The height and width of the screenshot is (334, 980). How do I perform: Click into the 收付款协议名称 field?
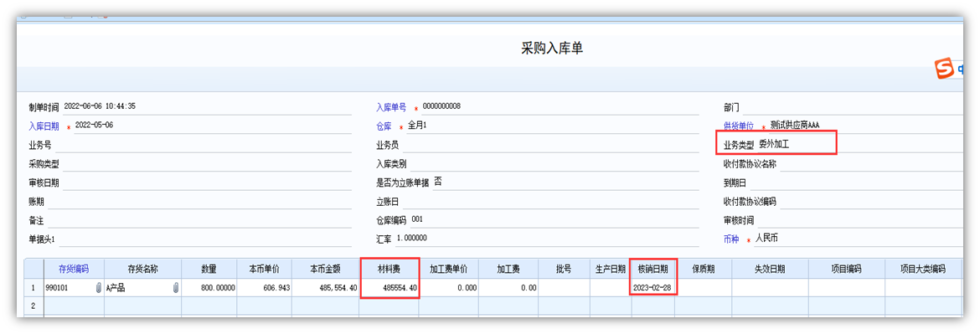tap(871, 164)
